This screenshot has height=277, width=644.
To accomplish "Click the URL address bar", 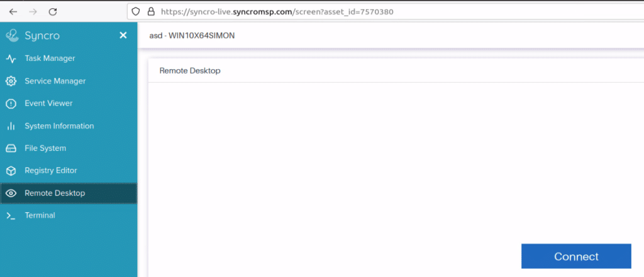I will 386,12.
